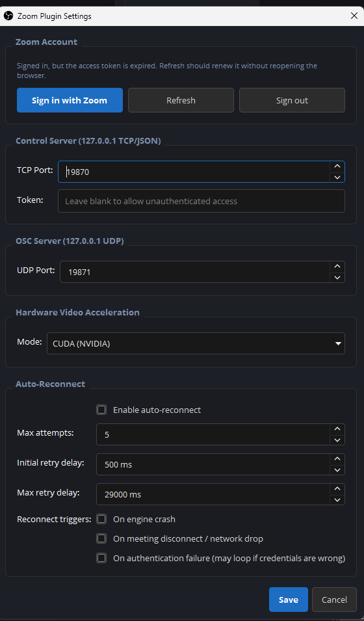Check the On authentication failure trigger
The height and width of the screenshot is (621, 364).
(x=102, y=558)
